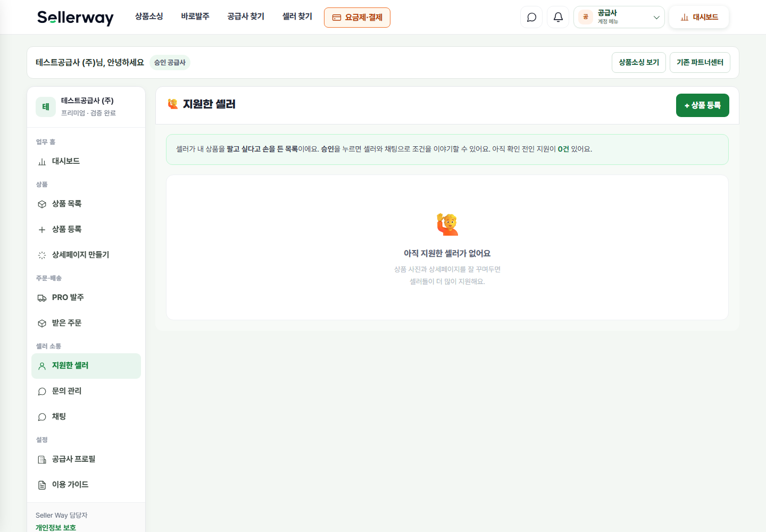Screen dimensions: 766x532
Task: Click the 기존 파트너센터 button
Action: 700,62
